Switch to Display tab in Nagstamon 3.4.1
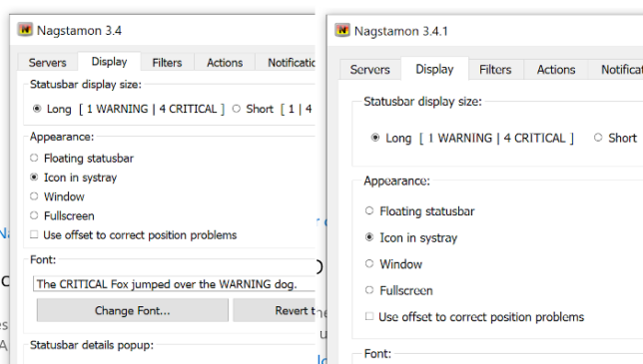The height and width of the screenshot is (364, 643). click(x=434, y=69)
